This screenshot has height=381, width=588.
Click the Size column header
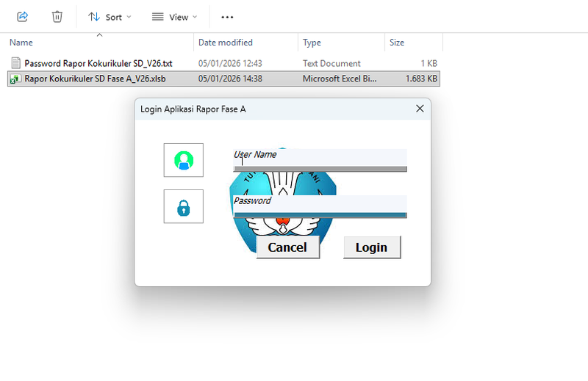point(397,43)
